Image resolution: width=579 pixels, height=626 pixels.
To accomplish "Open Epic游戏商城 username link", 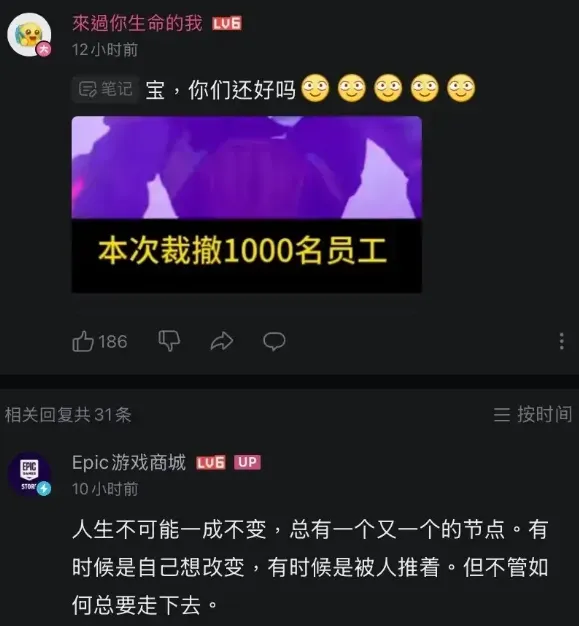I will 129,463.
